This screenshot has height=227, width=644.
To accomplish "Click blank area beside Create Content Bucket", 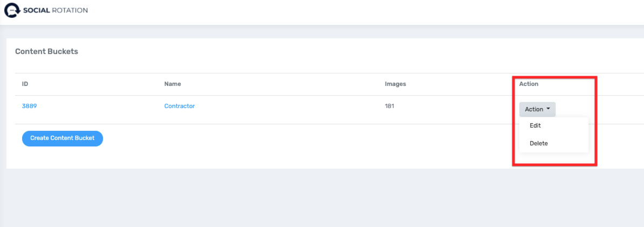I will click(x=270, y=139).
